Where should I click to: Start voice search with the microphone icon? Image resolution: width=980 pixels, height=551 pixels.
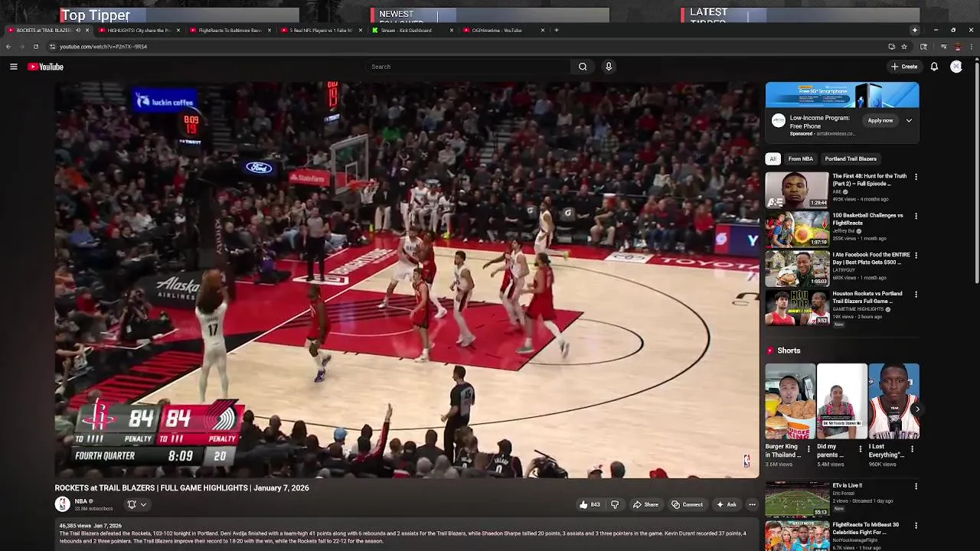609,67
